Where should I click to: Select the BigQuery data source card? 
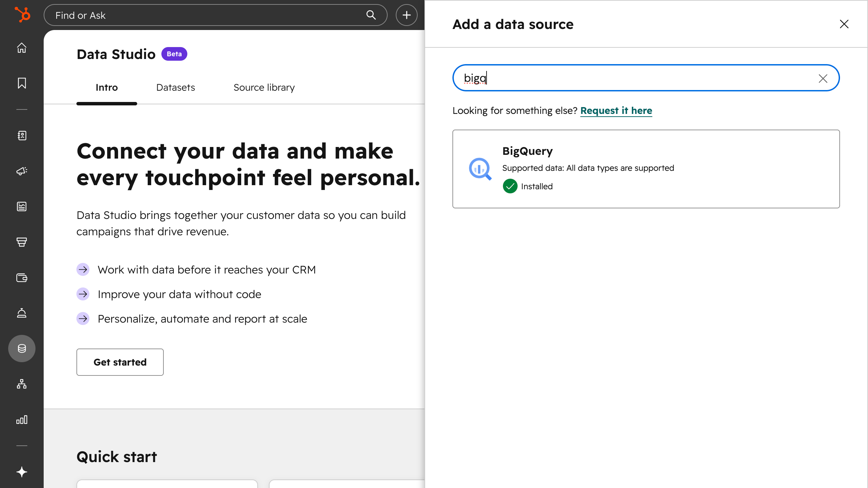point(646,169)
